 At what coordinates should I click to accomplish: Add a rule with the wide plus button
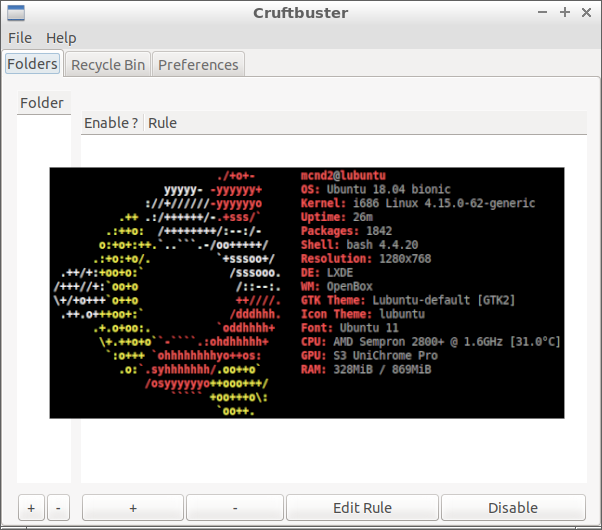coord(133,508)
